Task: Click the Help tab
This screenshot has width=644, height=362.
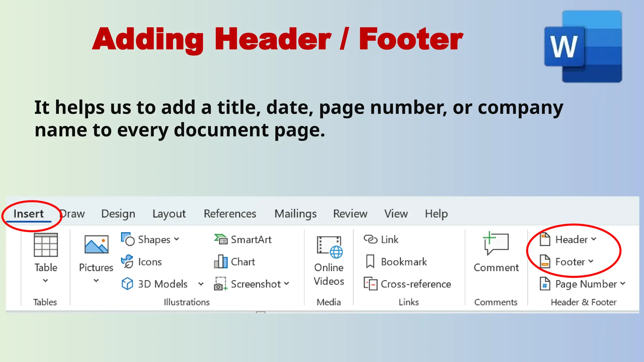Action: [x=436, y=214]
